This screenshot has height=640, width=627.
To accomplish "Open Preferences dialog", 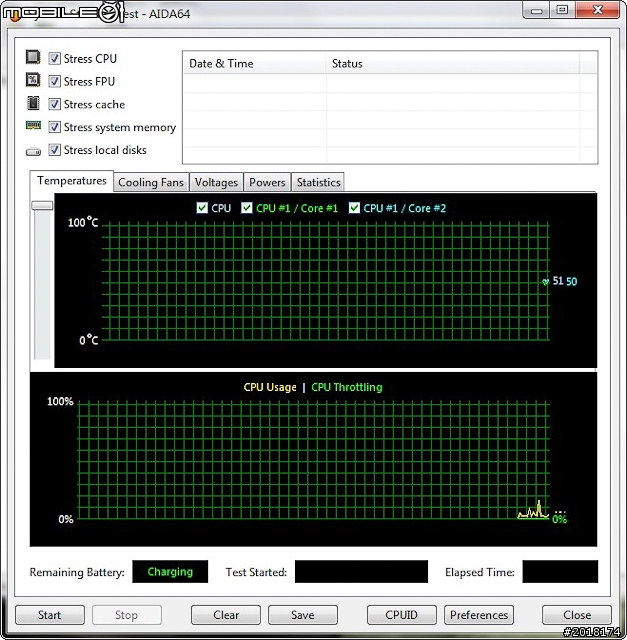I will pos(479,615).
